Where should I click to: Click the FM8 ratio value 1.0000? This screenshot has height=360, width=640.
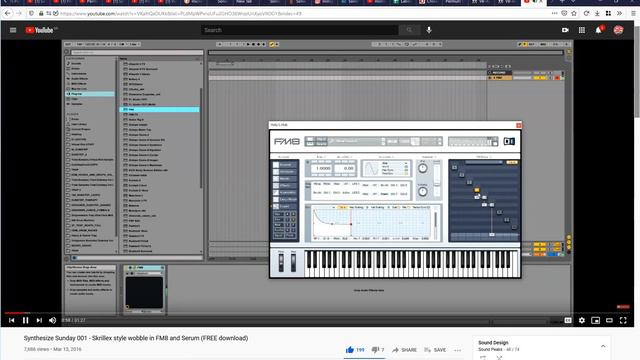[323, 168]
